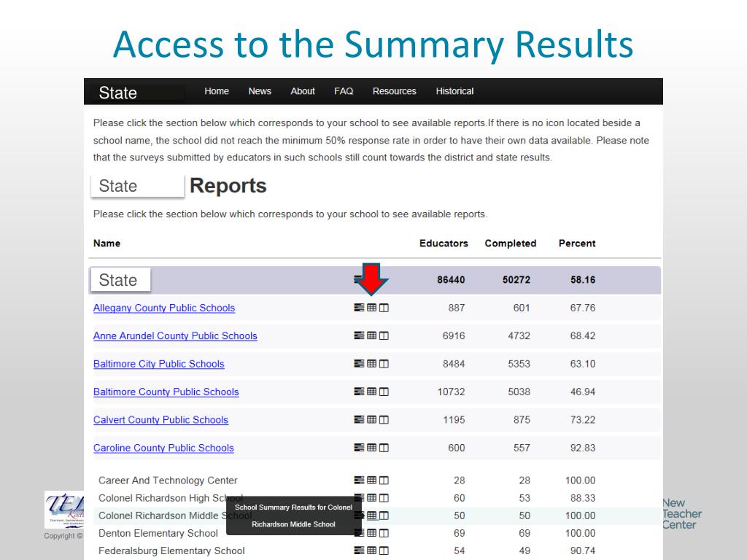Click Denton Elementary School two-column icon
Image resolution: width=747 pixels, height=560 pixels.
(x=384, y=533)
